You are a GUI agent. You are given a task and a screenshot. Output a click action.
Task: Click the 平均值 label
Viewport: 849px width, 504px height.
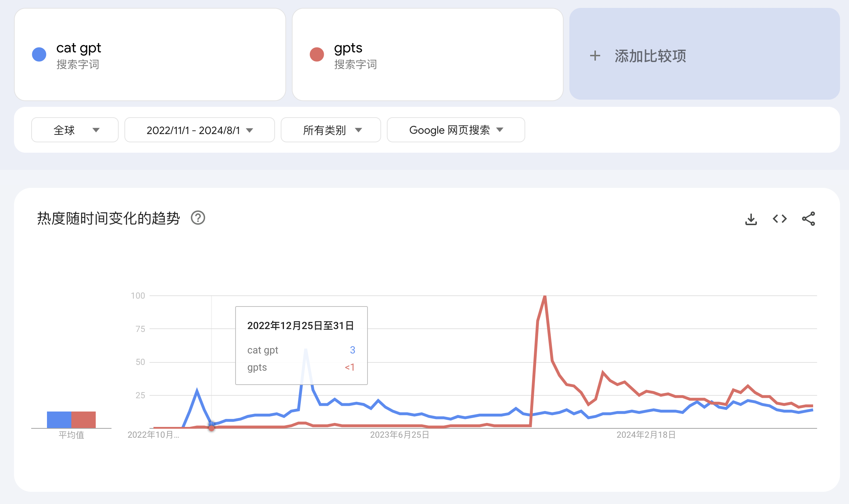point(71,435)
